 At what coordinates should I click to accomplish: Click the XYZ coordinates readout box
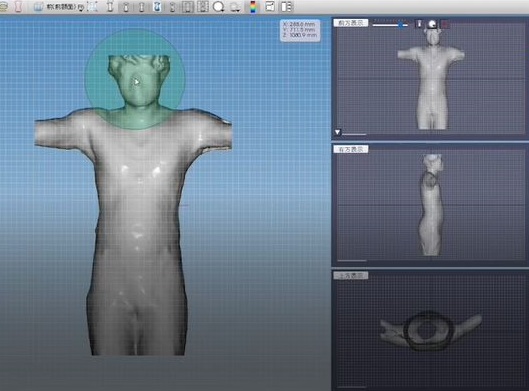tap(300, 30)
